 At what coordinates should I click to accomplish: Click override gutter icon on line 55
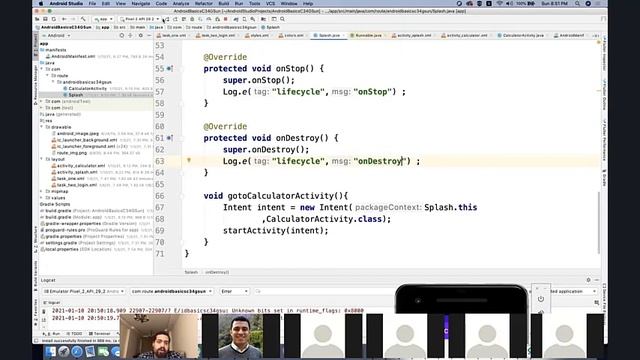click(169, 69)
